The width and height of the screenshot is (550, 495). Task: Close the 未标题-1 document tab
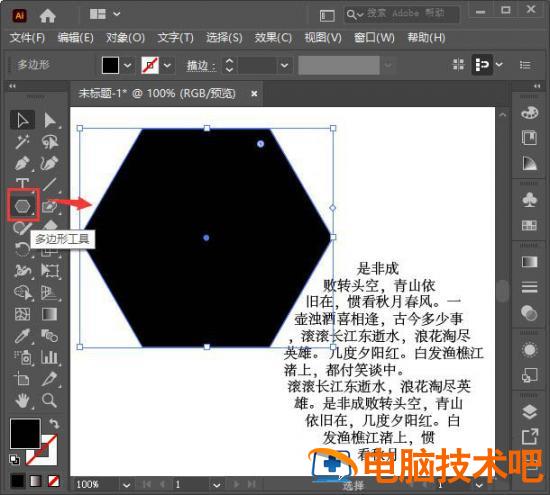[x=254, y=94]
